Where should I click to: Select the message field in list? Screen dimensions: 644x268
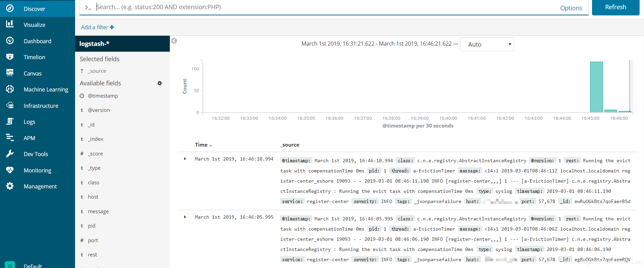(x=98, y=212)
